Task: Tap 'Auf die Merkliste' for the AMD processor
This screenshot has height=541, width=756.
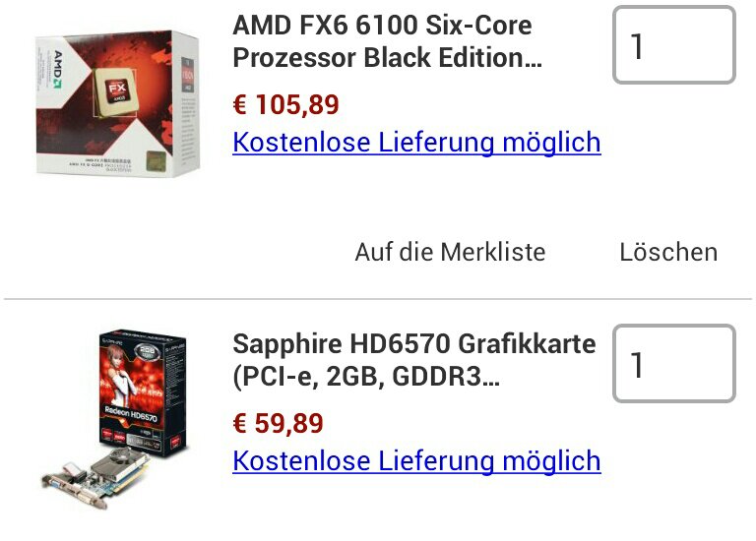Action: pyautogui.click(x=450, y=252)
